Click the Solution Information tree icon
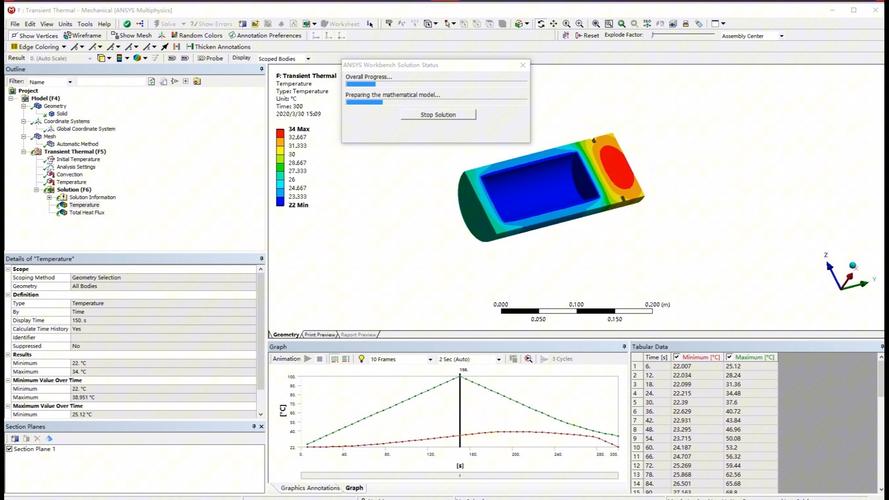The image size is (889, 500). 62,197
